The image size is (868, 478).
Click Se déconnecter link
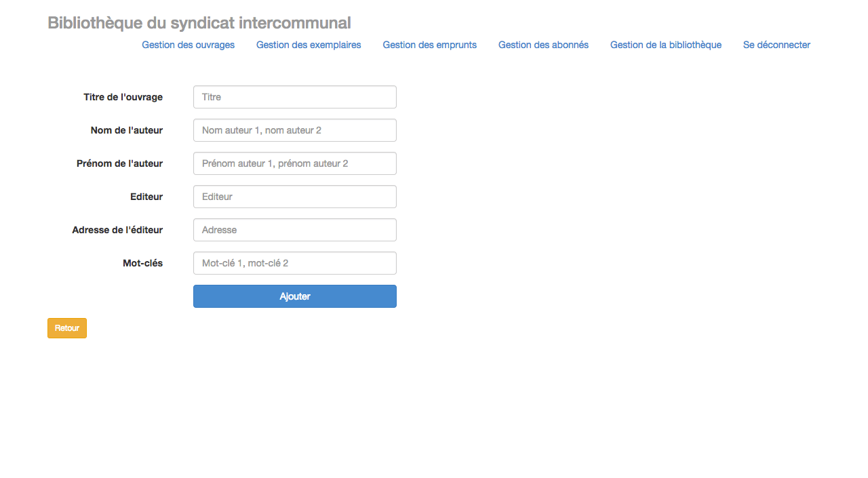tap(776, 45)
